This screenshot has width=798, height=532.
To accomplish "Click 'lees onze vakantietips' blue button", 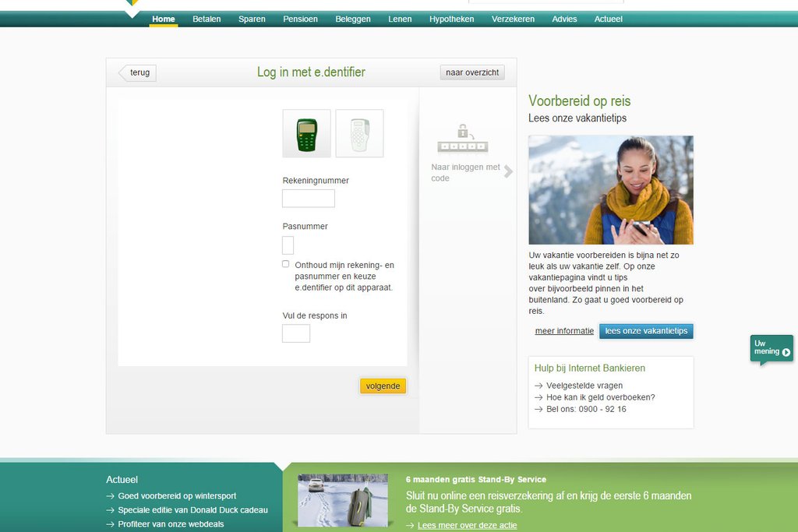I will (x=646, y=331).
